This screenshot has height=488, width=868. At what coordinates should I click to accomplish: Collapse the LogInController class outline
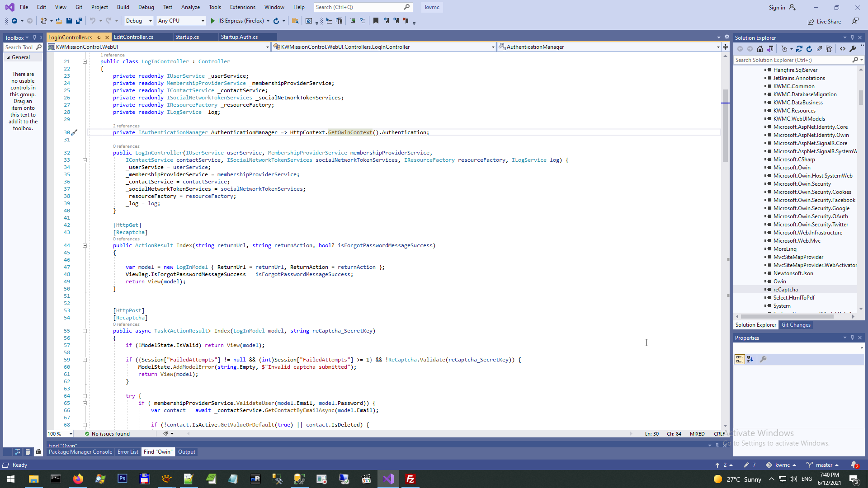(85, 61)
